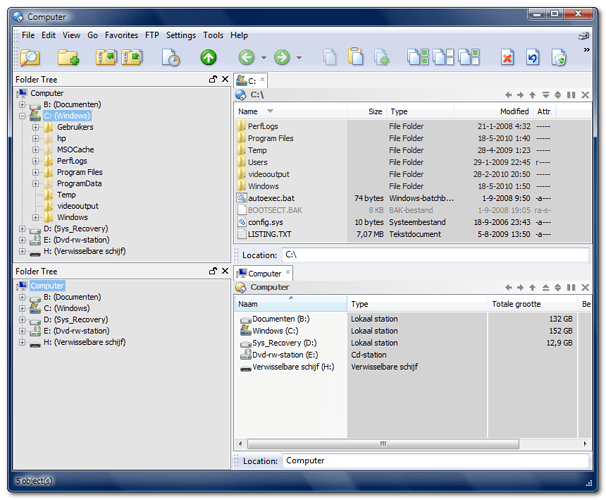Click the Forward navigation arrow in toolbar
Image resolution: width=606 pixels, height=500 pixels.
[x=281, y=58]
